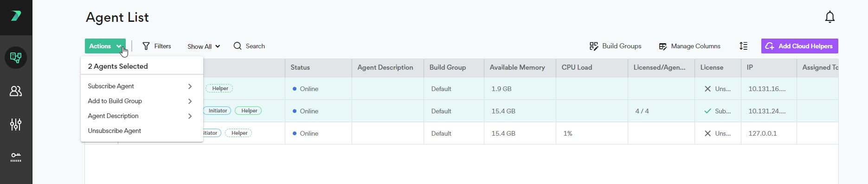Click the subscribed checkmark icon in 4 / 4 row
The height and width of the screenshot is (184, 868).
[707, 111]
